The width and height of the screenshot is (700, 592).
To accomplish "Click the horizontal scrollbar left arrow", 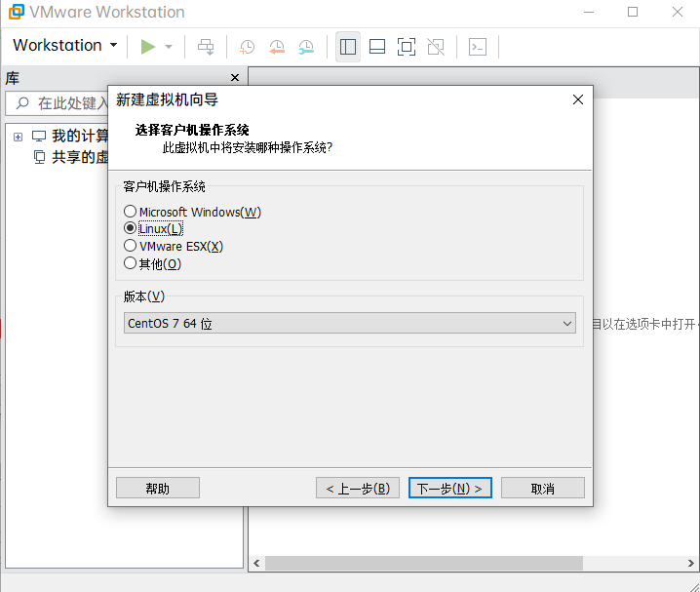I will click(256, 563).
